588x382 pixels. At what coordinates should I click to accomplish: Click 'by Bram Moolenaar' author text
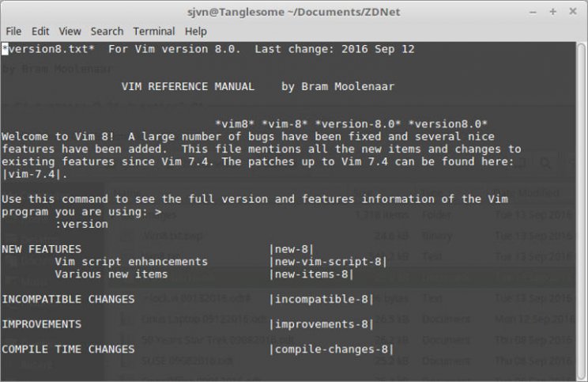[338, 87]
